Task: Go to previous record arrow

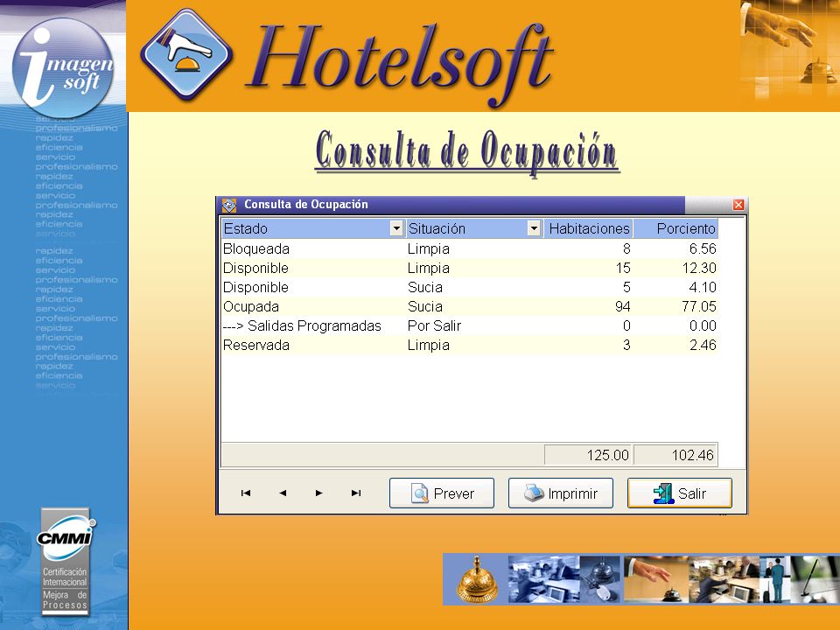Action: tap(283, 493)
